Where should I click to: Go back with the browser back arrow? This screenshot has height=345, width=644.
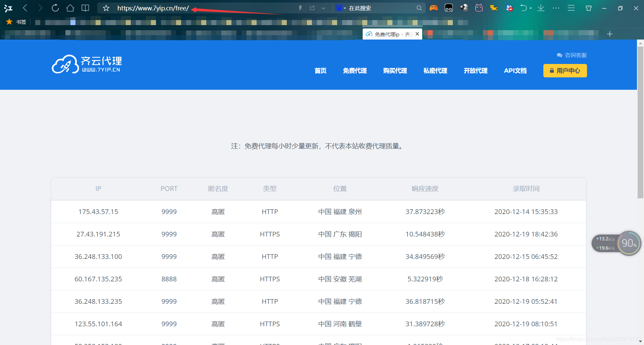(x=25, y=8)
